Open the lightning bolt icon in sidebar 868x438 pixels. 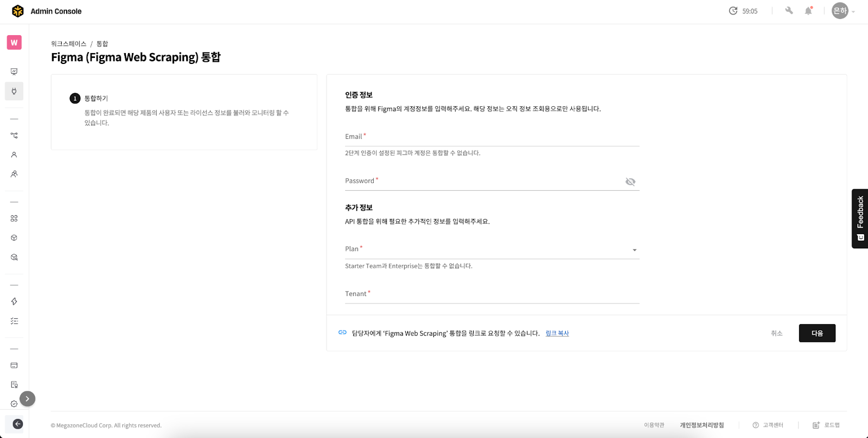click(x=14, y=301)
